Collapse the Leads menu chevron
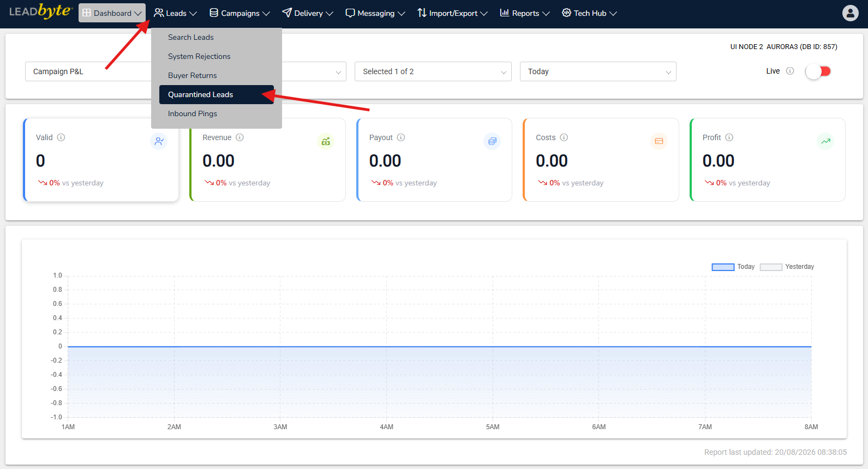Viewport: 868px width, 469px height. tap(193, 14)
